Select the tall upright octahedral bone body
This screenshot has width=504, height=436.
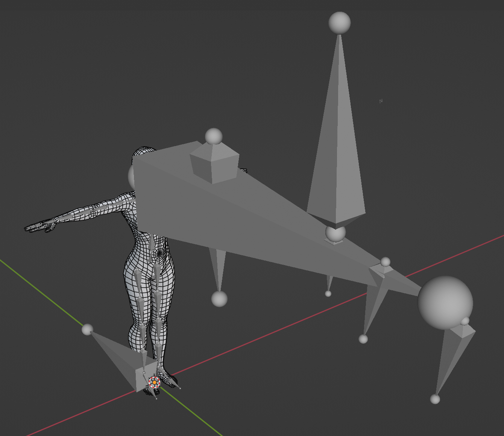337,132
